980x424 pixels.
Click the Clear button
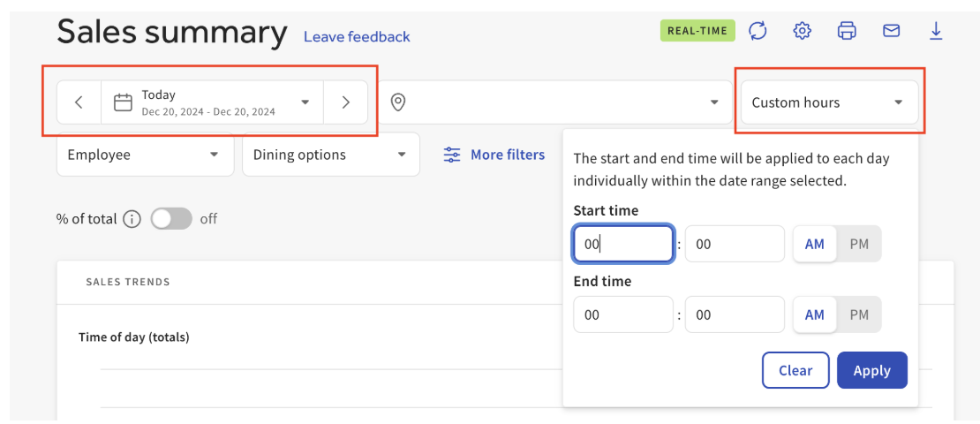(795, 370)
